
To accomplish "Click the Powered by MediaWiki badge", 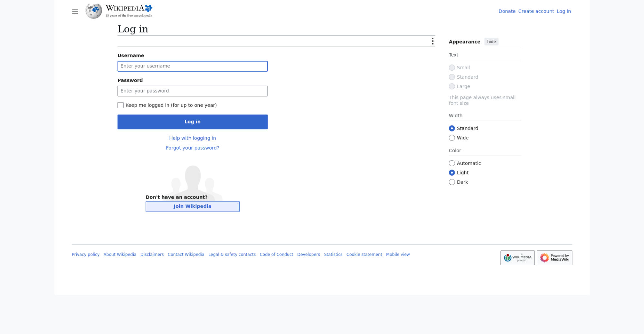I will tap(554, 258).
